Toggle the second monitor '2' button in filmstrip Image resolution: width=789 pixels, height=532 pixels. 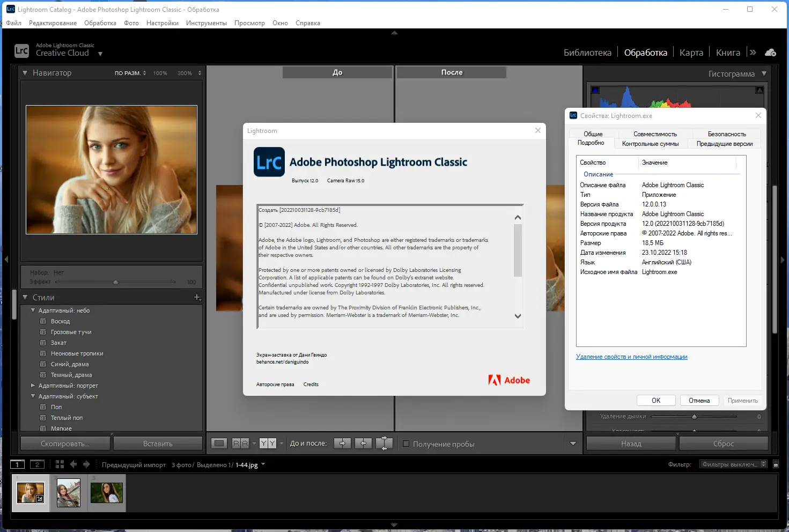[x=37, y=464]
